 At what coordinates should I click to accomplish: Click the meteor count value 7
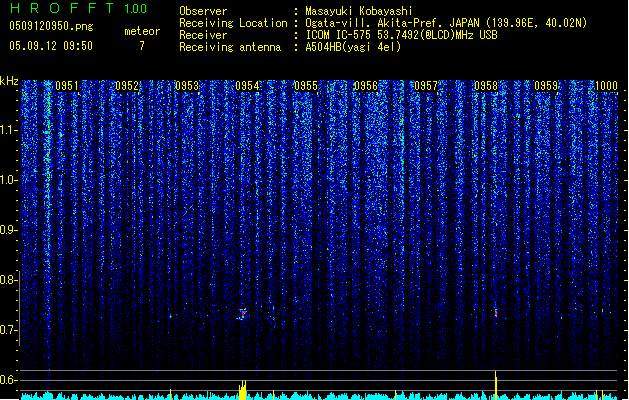pyautogui.click(x=142, y=46)
